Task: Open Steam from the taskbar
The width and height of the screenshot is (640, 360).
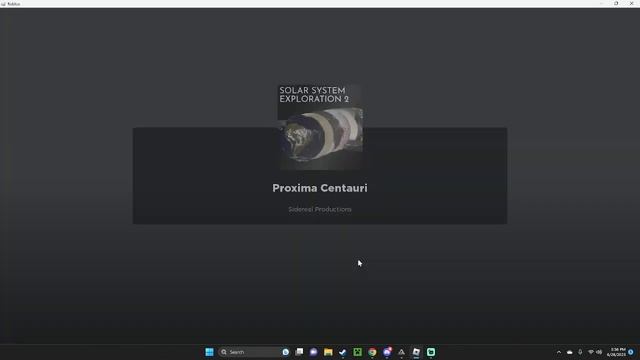Action: 343,352
